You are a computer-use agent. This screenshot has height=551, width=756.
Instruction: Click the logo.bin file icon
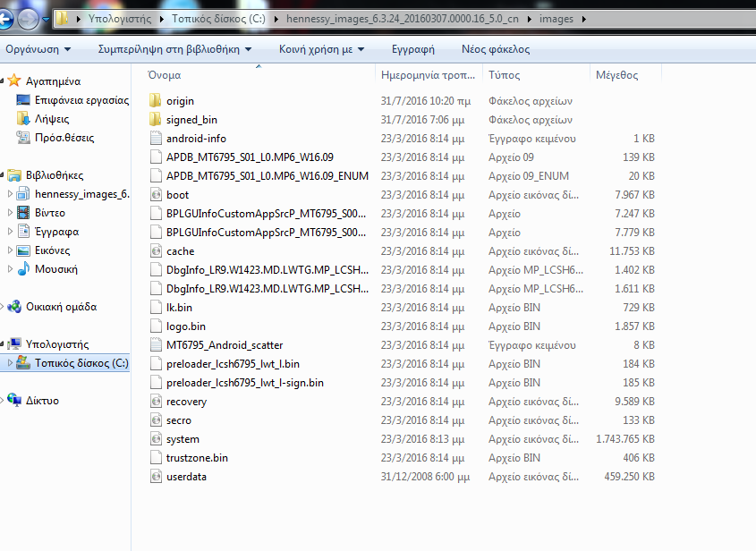click(x=156, y=326)
